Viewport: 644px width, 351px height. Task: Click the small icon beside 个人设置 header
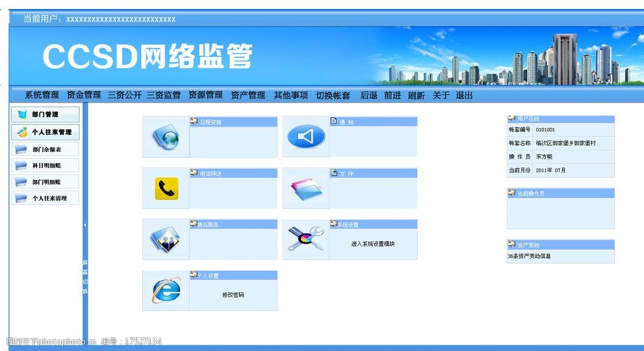(x=194, y=275)
